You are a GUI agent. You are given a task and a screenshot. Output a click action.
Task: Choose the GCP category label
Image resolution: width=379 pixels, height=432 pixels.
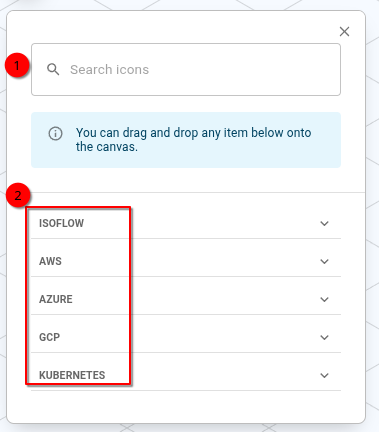[49, 337]
